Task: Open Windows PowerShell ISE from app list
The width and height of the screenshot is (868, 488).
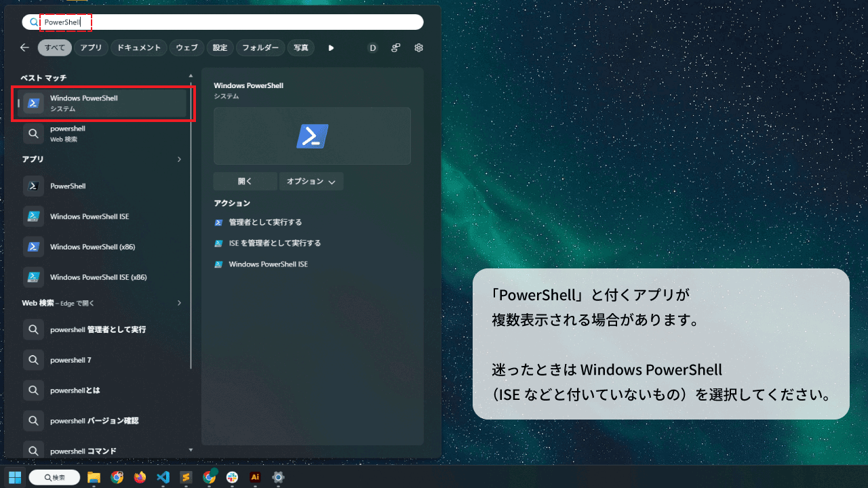Action: pyautogui.click(x=102, y=216)
